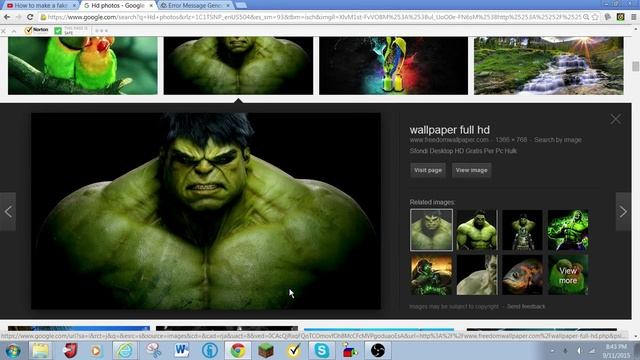This screenshot has width=640, height=360.
Task: Select the related glowing green lightning Hulk thumbnail
Action: coord(568,230)
